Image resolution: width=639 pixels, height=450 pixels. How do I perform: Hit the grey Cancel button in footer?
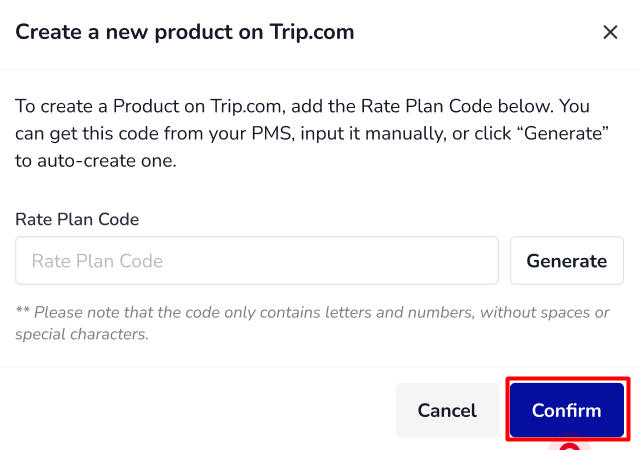coord(447,410)
